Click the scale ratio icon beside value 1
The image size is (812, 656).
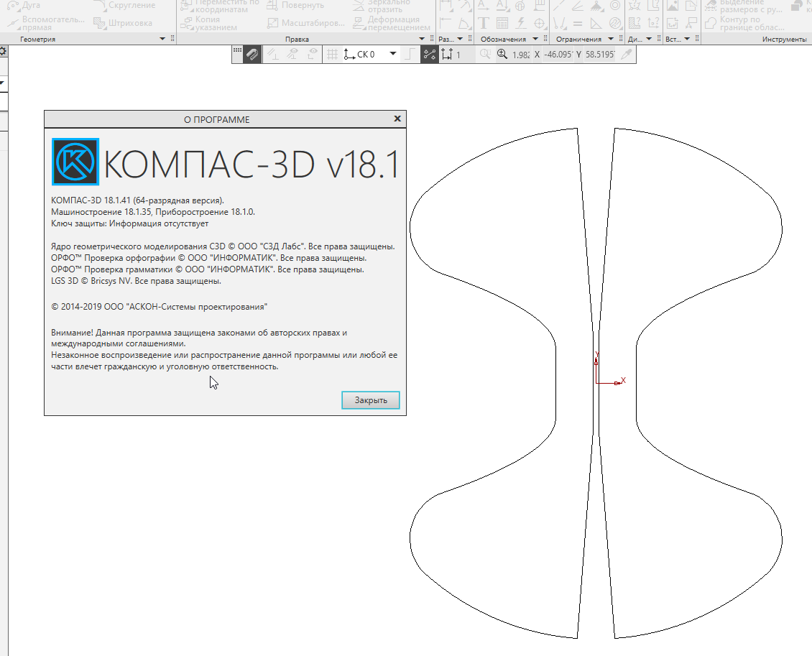pos(447,55)
